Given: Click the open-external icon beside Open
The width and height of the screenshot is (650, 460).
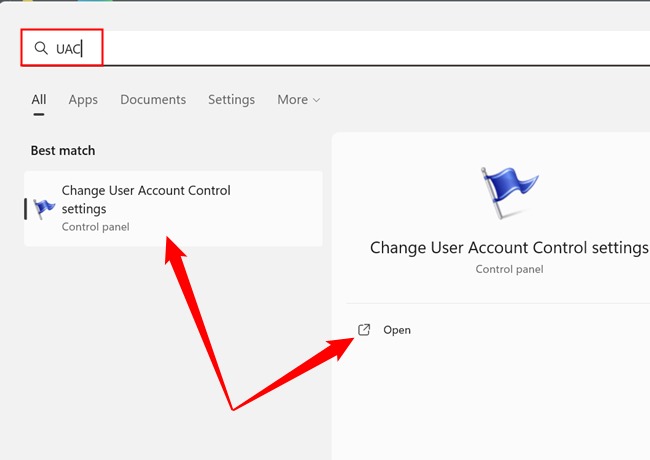Looking at the screenshot, I should click(x=364, y=330).
